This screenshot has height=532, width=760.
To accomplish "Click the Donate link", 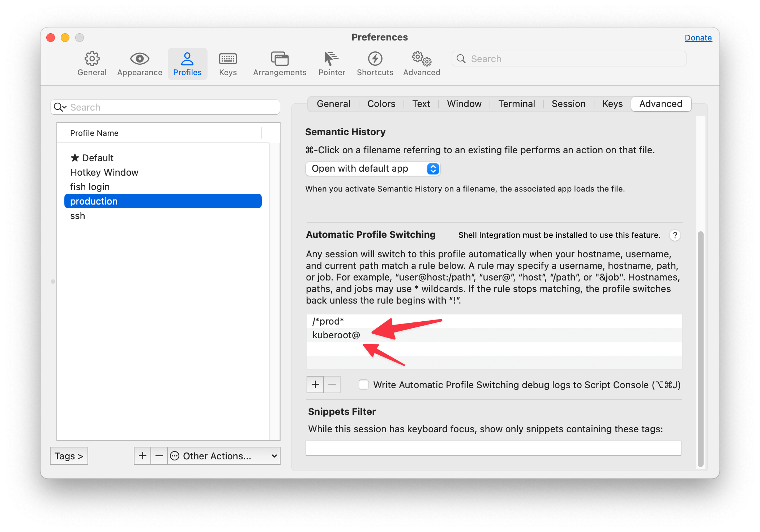I will coord(698,38).
